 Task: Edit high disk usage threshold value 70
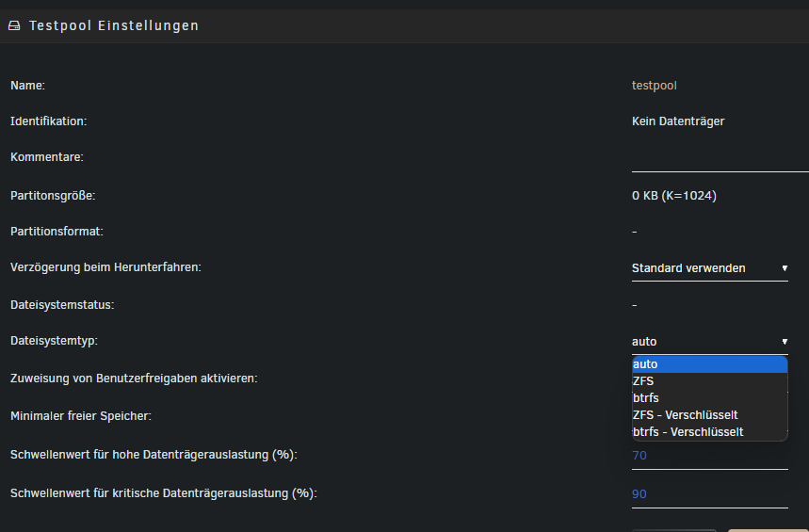tap(709, 456)
